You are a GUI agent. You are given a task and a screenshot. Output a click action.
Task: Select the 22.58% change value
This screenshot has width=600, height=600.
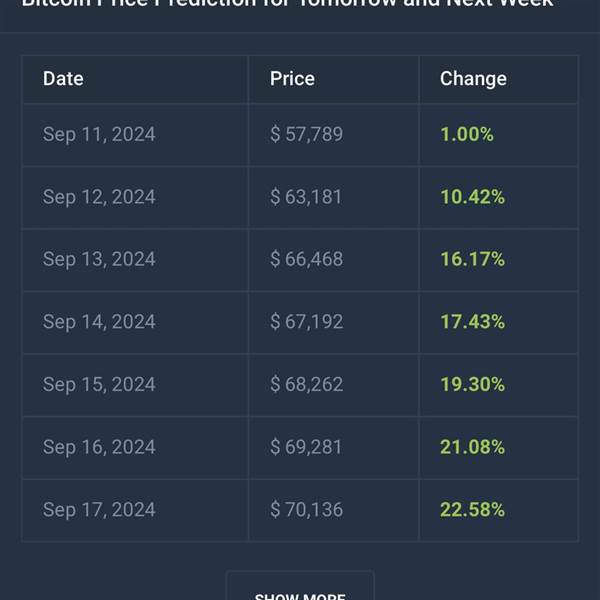pyautogui.click(x=473, y=510)
